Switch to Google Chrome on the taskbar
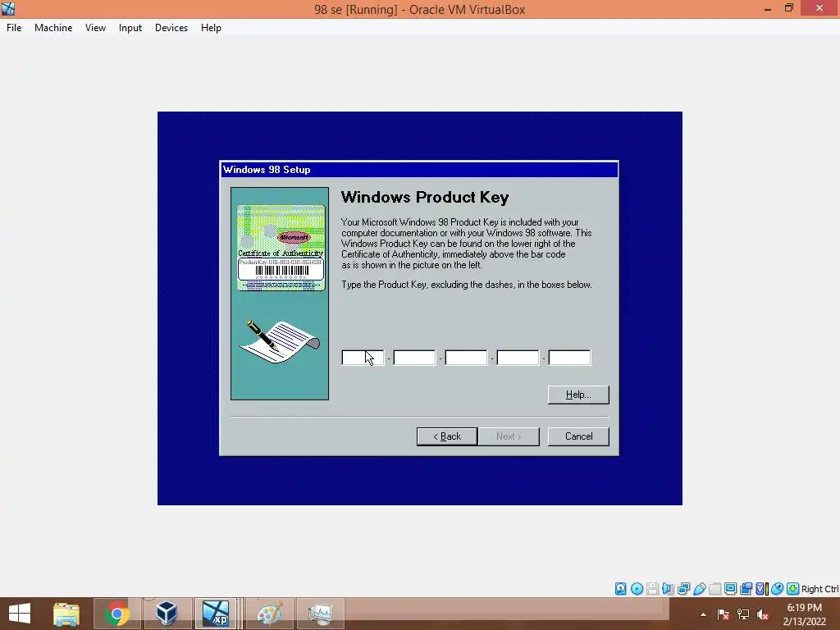The height and width of the screenshot is (630, 840). pyautogui.click(x=116, y=614)
